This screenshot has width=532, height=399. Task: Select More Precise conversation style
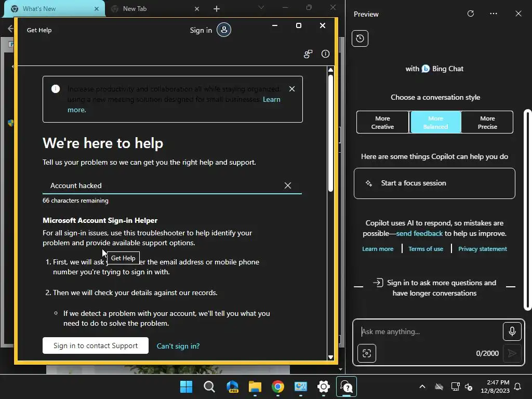[x=487, y=123]
